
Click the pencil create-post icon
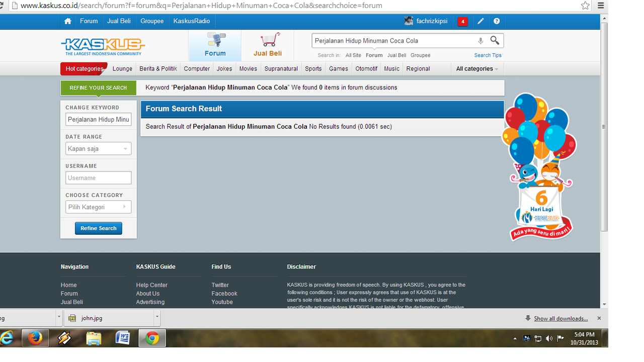[x=480, y=21]
